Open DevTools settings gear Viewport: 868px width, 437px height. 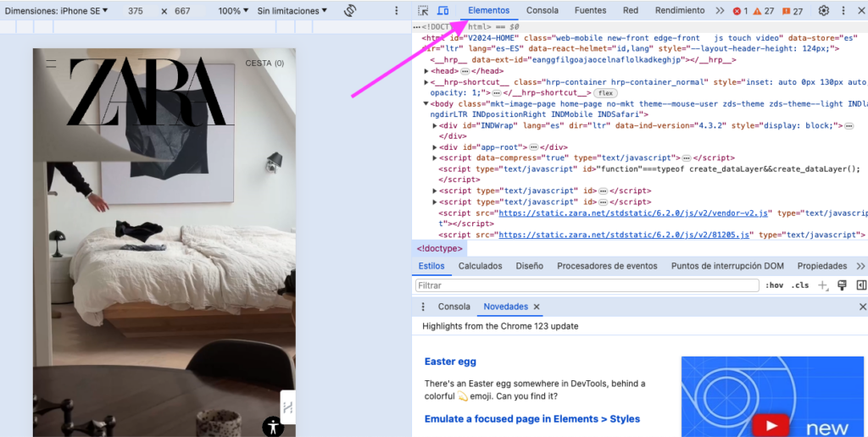pyautogui.click(x=824, y=10)
